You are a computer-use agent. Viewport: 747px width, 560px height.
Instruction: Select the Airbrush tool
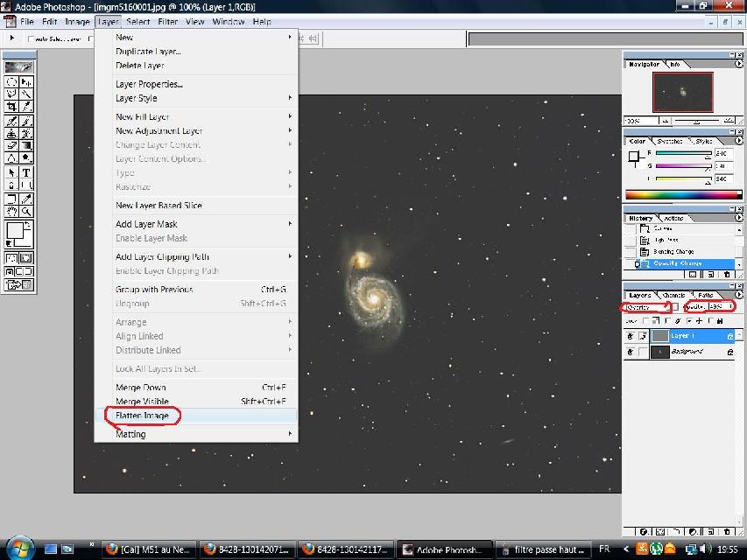[x=11, y=121]
